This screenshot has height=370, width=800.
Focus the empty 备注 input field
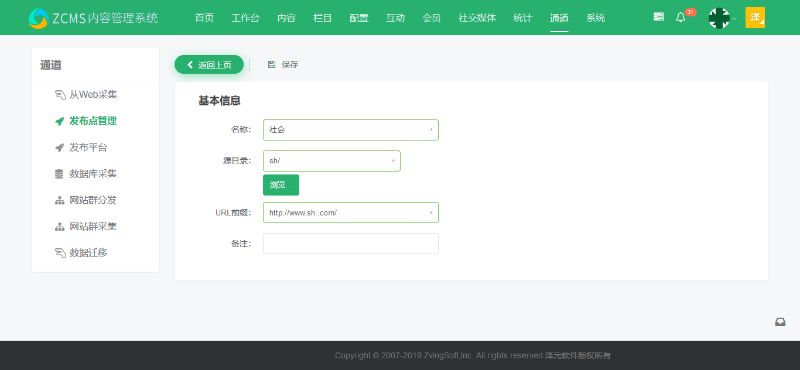click(x=351, y=243)
